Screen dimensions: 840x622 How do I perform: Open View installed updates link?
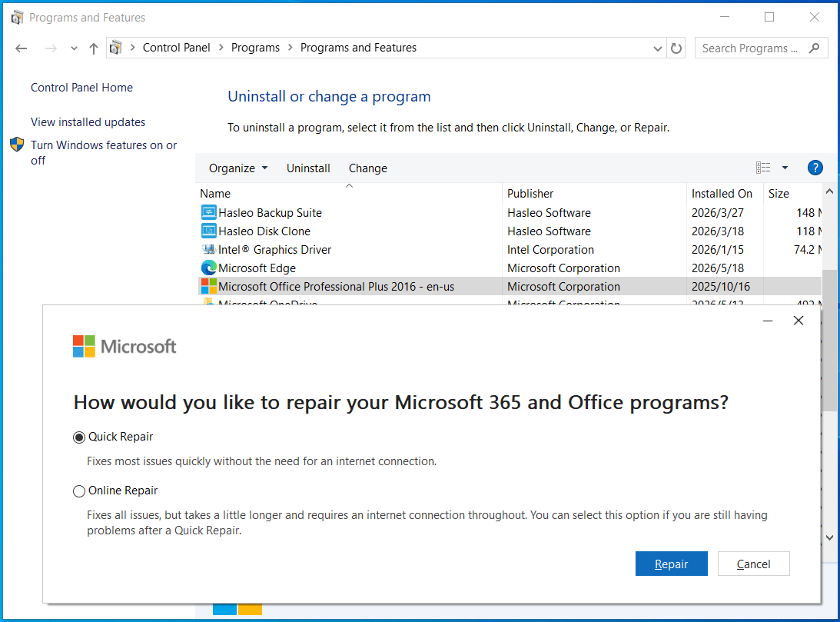pos(88,122)
